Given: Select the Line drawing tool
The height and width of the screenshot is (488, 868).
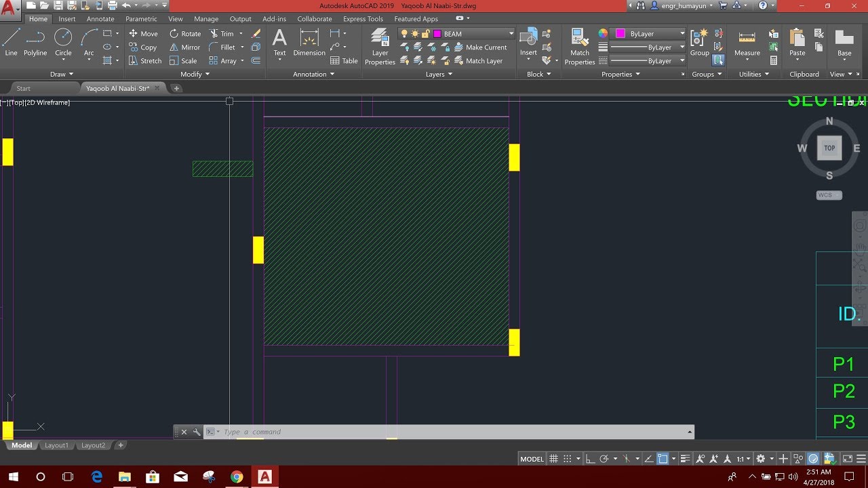Looking at the screenshot, I should pos(11,43).
